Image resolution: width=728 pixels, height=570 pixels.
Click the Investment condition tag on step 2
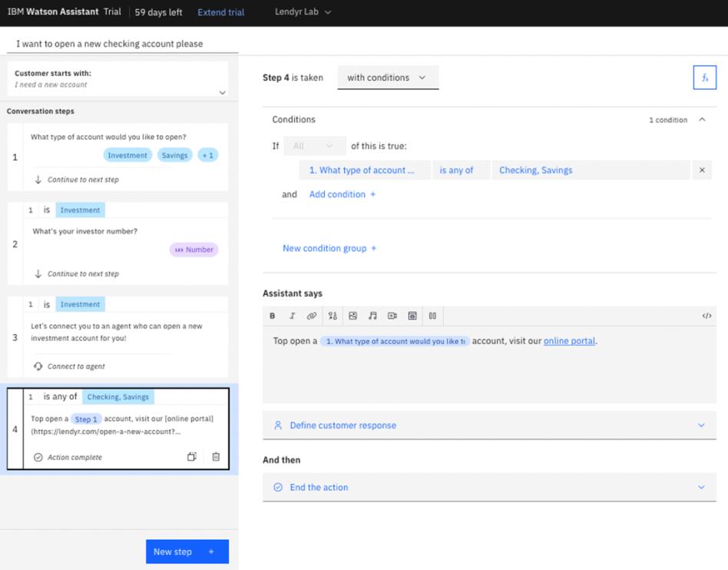point(81,210)
